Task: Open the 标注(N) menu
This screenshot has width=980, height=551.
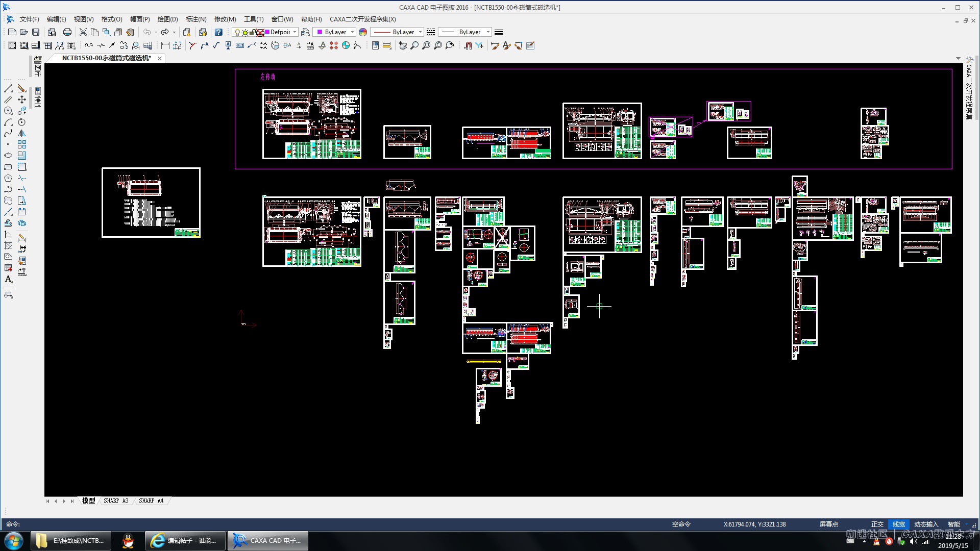Action: click(196, 19)
